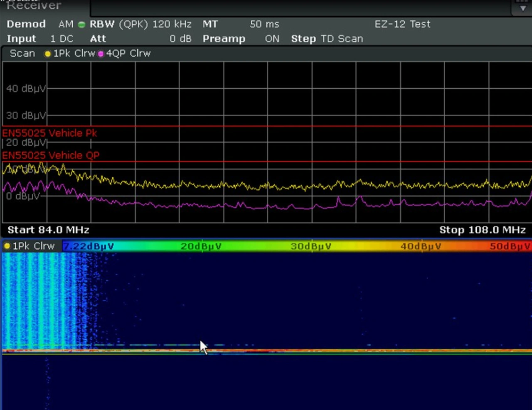The height and width of the screenshot is (410, 532).
Task: Click the Stop 108.0 MHz frequency label
Action: pyautogui.click(x=482, y=230)
